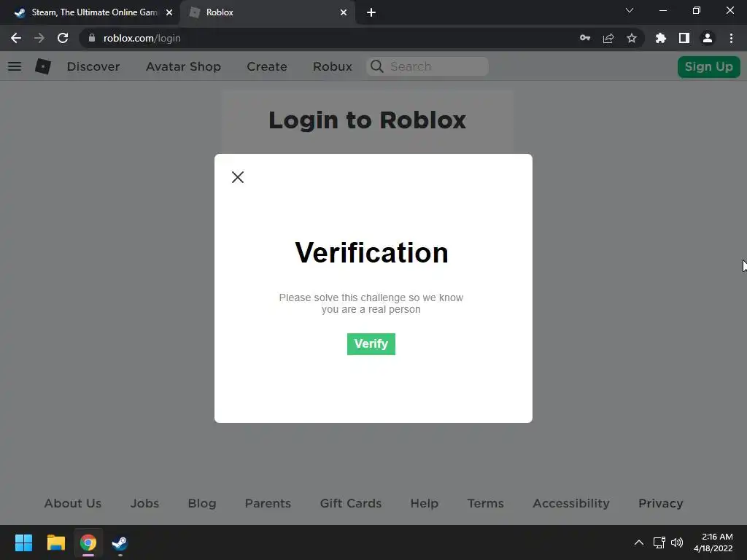Open the Parents footer link
The height and width of the screenshot is (560, 747).
tap(268, 503)
